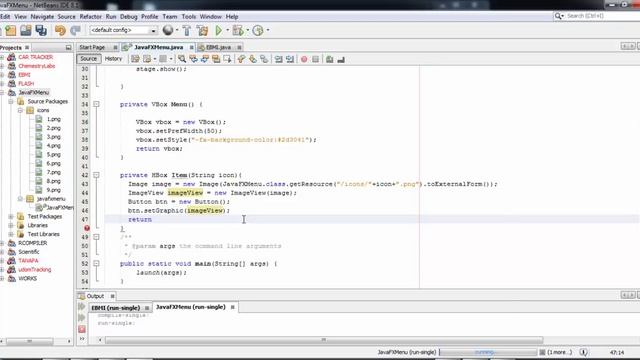Stop the running process red button
This screenshot has width=640, height=360.
pyautogui.click(x=82, y=329)
